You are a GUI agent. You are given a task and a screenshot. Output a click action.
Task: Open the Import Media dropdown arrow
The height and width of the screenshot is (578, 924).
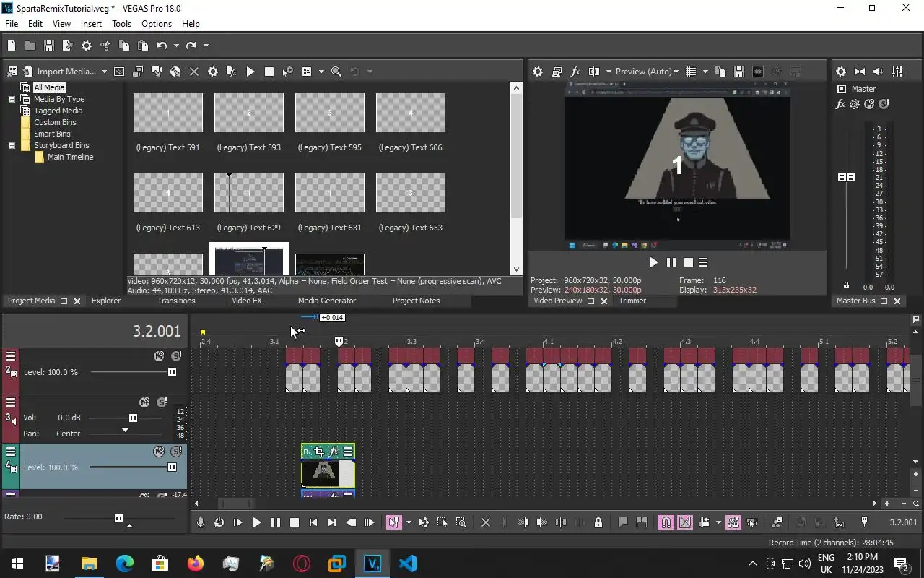[x=104, y=72]
